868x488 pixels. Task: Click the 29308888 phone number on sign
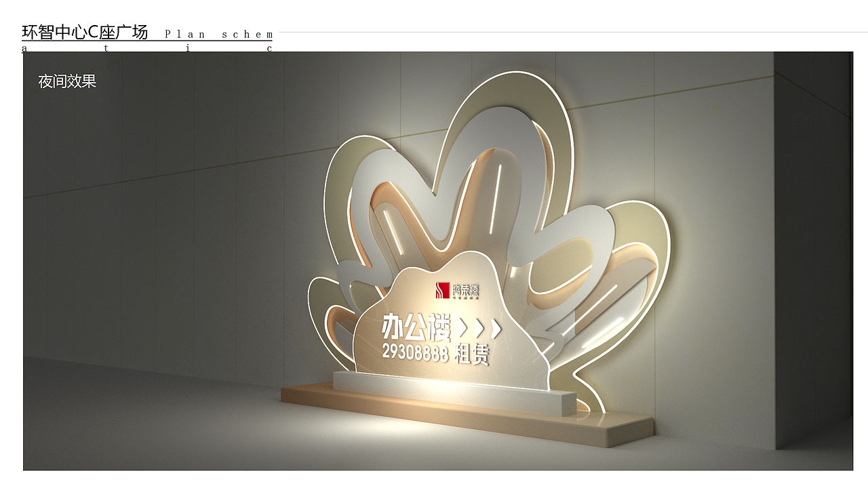415,352
